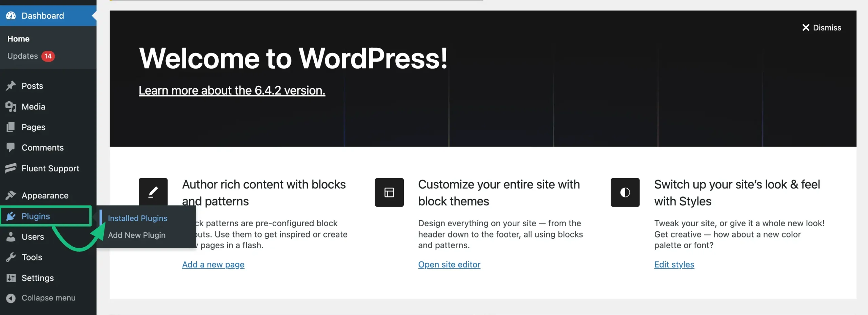Open the Plugins sidebar entry
The width and height of the screenshot is (868, 315).
click(36, 216)
